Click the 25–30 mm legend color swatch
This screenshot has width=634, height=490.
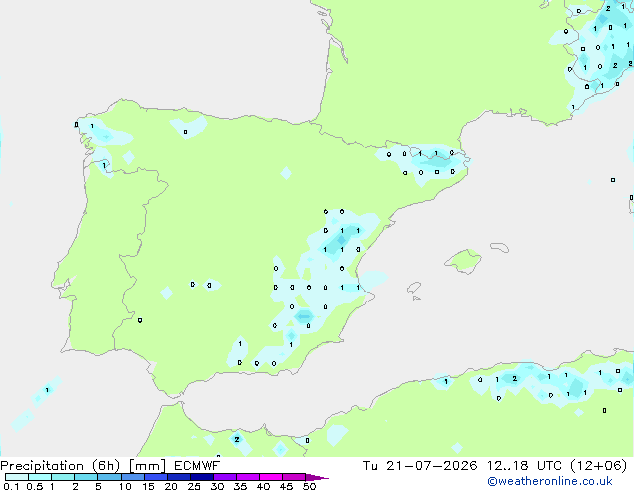[x=201, y=477]
